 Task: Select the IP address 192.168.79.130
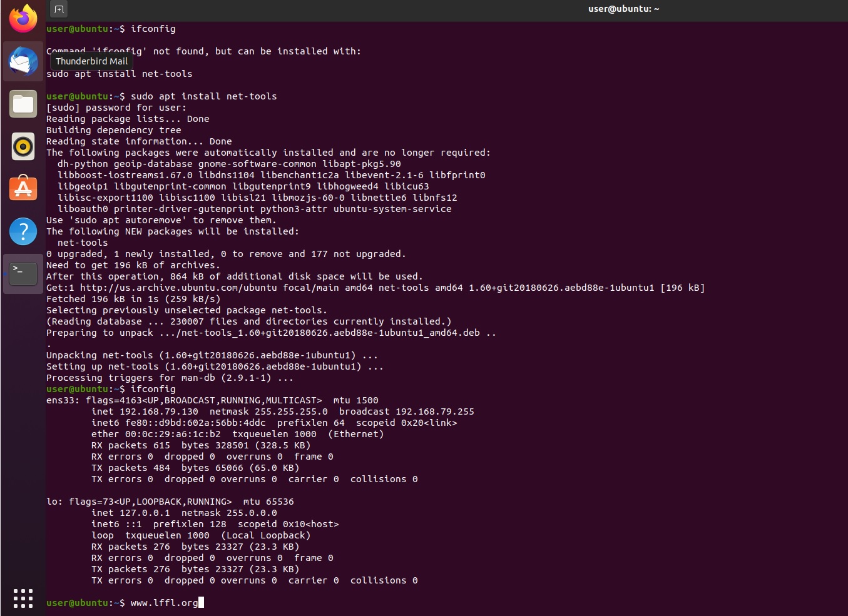point(158,412)
